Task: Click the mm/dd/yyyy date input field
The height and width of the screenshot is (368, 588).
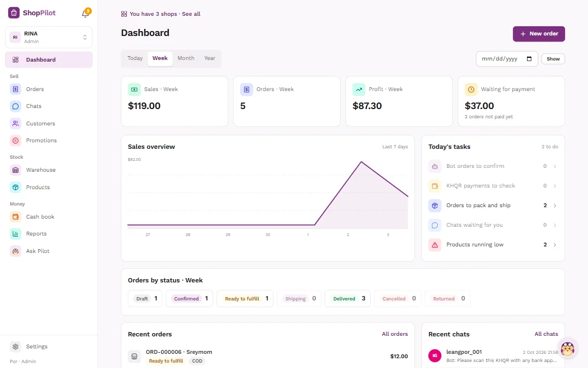Action: pyautogui.click(x=507, y=59)
